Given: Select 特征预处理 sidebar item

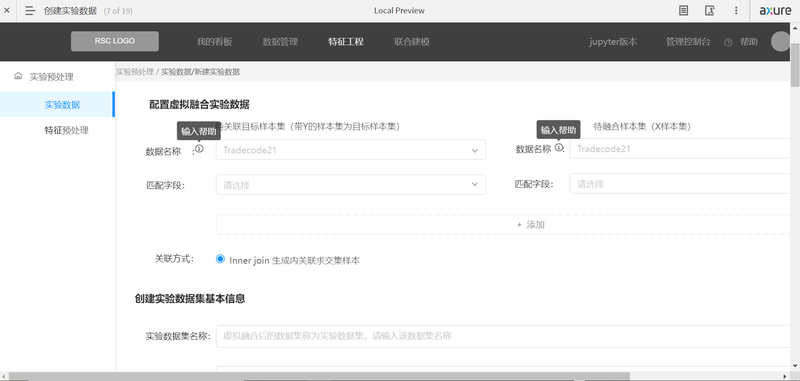Looking at the screenshot, I should coord(67,130).
